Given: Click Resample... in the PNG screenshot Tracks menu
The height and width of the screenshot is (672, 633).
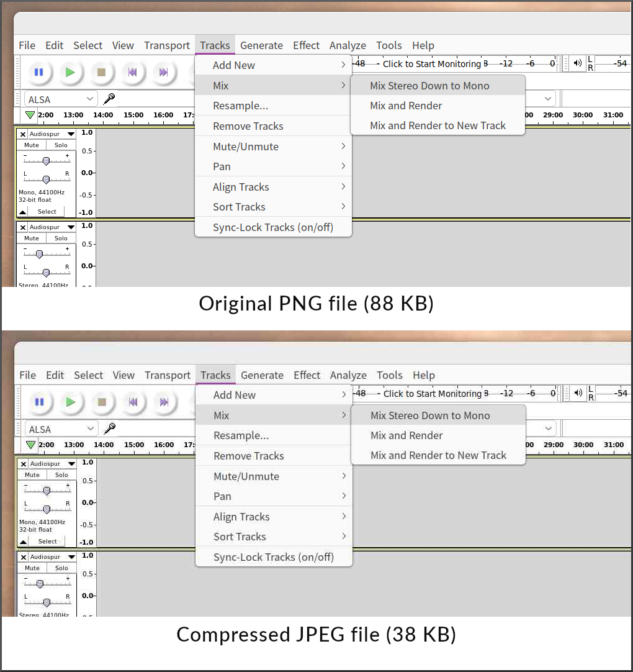Looking at the screenshot, I should pos(273,106).
